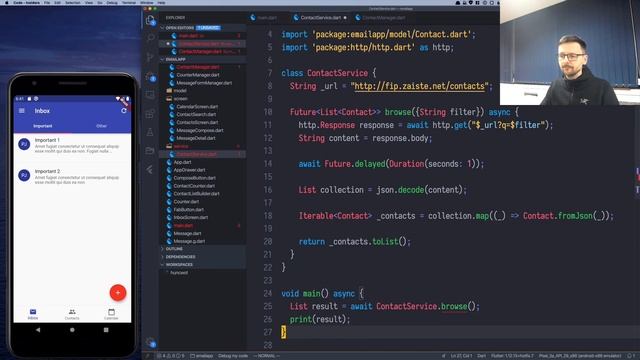Tap the Android home circle button

point(72,329)
